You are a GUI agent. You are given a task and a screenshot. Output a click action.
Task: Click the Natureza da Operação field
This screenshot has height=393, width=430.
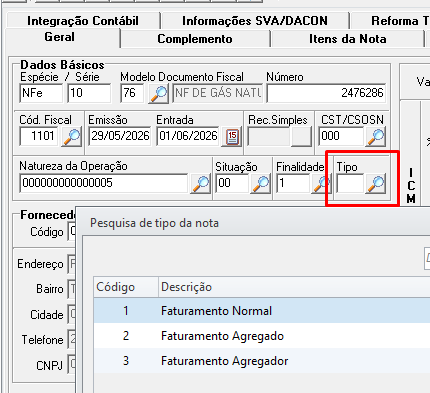(x=104, y=183)
